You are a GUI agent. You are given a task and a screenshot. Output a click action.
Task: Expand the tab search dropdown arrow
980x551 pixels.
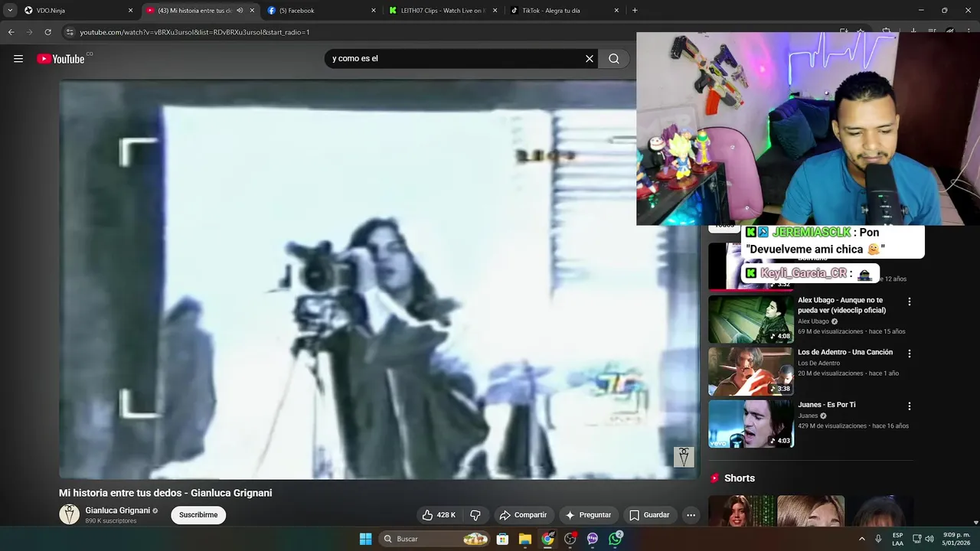click(10, 11)
